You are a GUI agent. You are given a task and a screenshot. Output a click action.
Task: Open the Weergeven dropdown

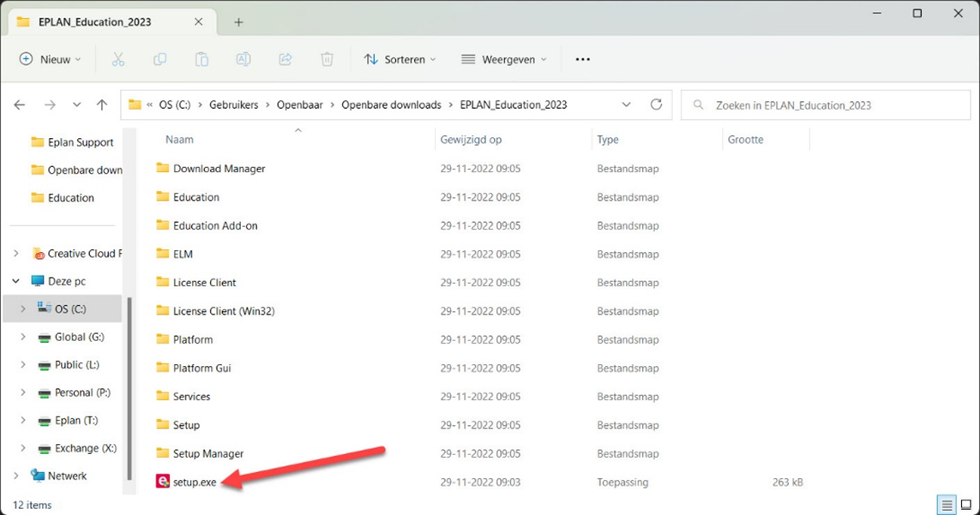pos(504,59)
